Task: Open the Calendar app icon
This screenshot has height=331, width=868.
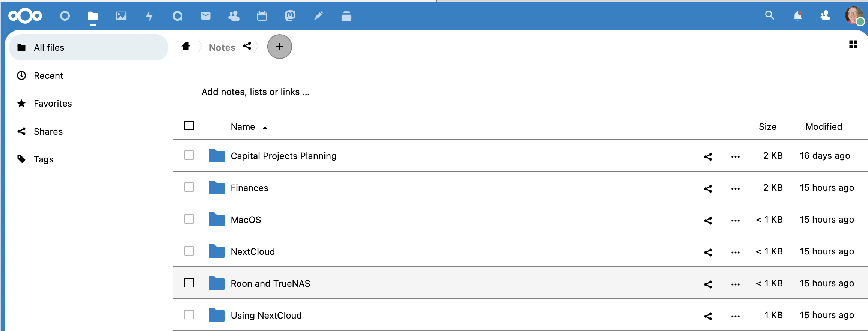Action: 262,16
